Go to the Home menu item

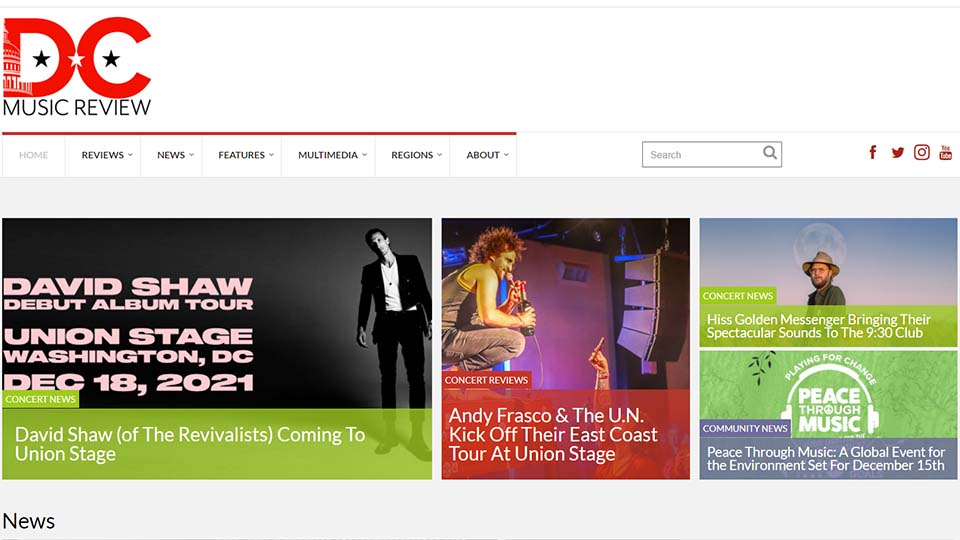click(34, 156)
